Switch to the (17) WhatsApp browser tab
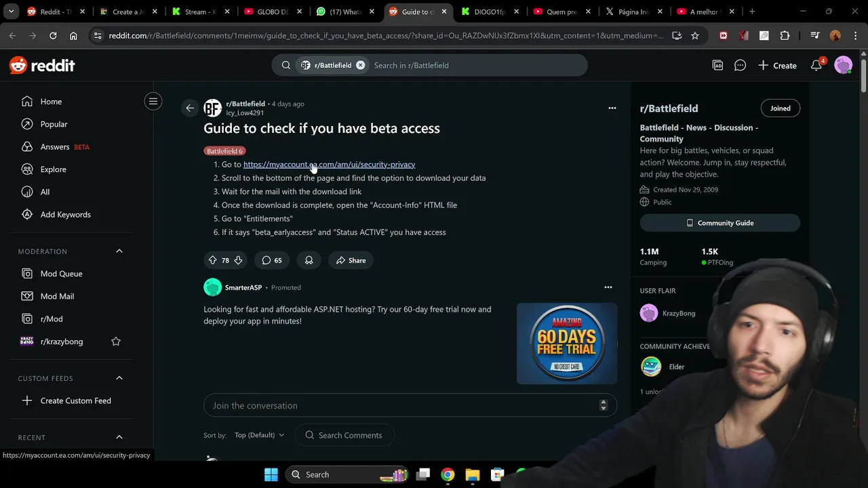Screen dimensions: 868x488 click(x=345, y=12)
